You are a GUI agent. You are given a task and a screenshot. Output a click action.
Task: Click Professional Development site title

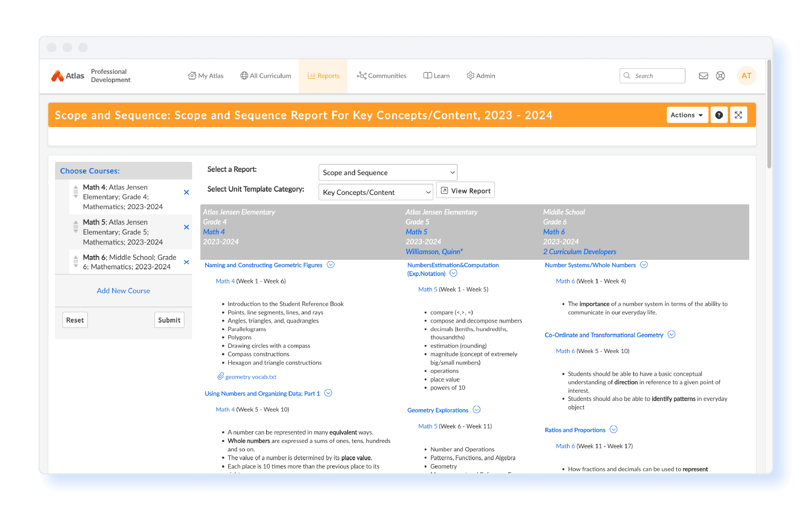(111, 76)
